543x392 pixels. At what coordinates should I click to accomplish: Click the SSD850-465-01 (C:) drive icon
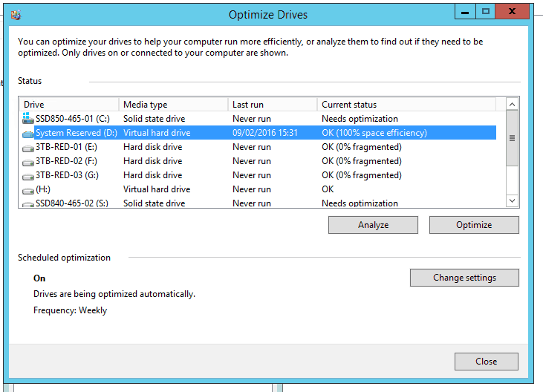pyautogui.click(x=28, y=119)
